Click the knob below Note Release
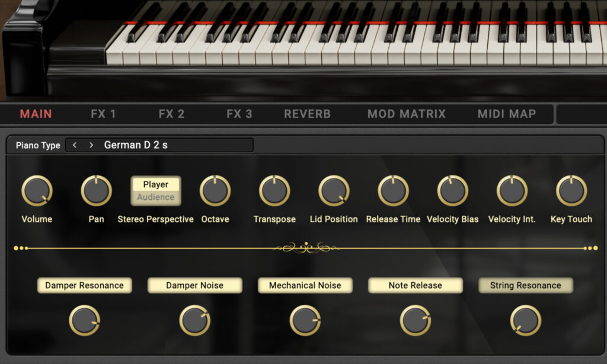The height and width of the screenshot is (364, 607). click(x=414, y=321)
